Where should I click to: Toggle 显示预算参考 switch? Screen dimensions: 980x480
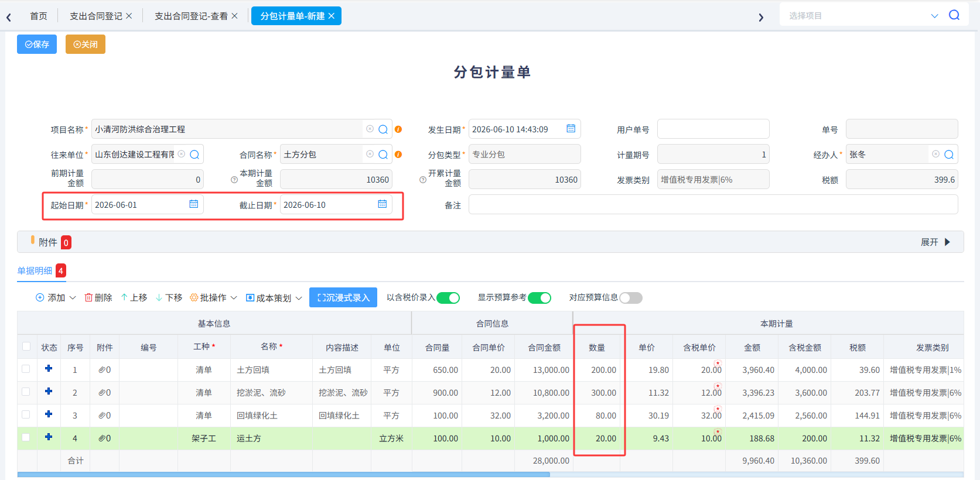(539, 298)
